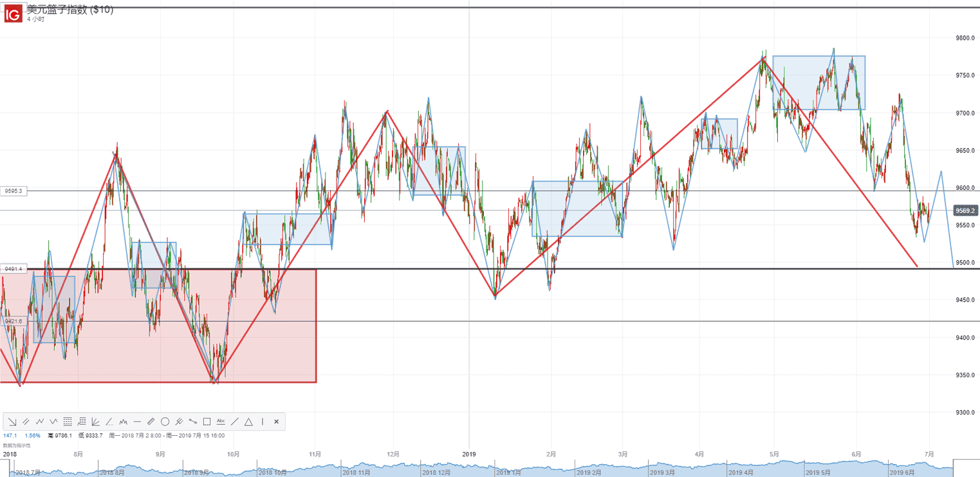Select the vertical line tool

tap(263, 422)
